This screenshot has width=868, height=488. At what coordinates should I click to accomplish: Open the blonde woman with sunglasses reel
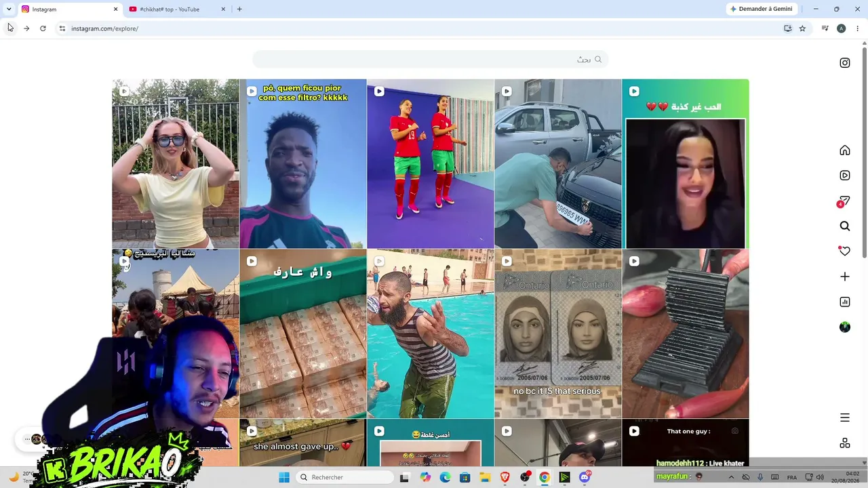(x=176, y=163)
